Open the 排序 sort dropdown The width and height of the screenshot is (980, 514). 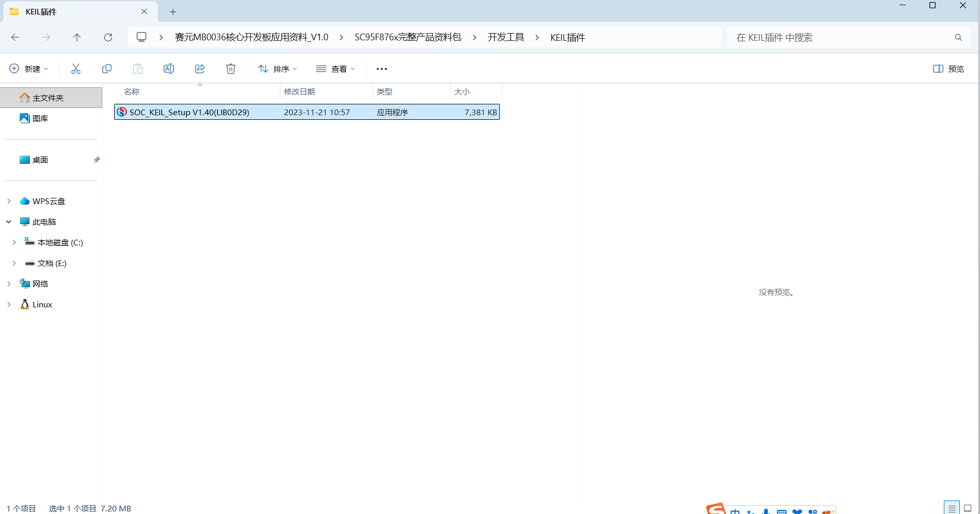click(x=278, y=69)
